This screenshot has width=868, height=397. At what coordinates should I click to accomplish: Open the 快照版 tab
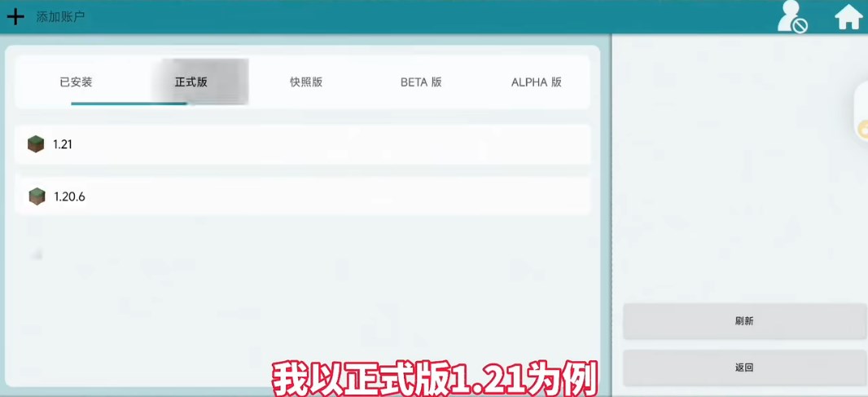[x=306, y=82]
